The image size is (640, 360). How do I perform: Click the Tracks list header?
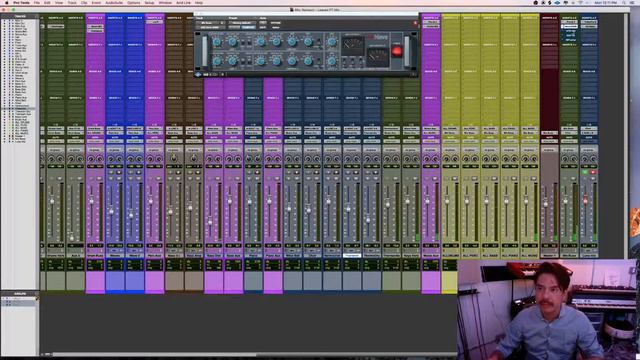20,16
